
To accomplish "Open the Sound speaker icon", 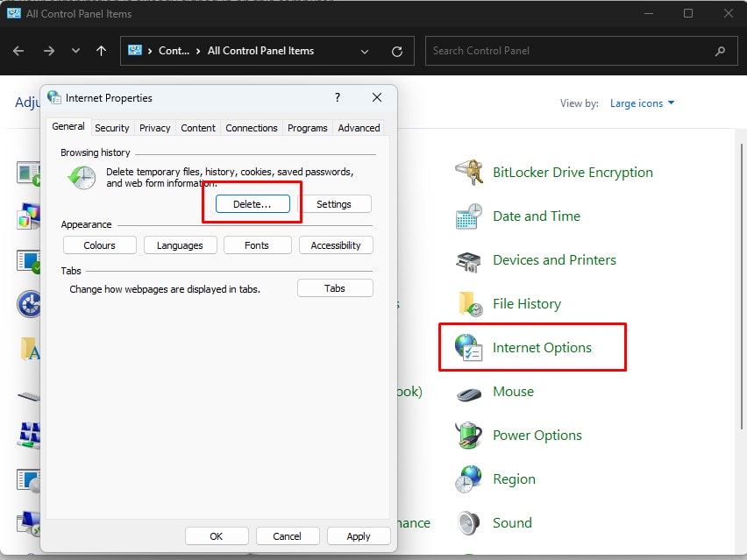I will click(469, 523).
